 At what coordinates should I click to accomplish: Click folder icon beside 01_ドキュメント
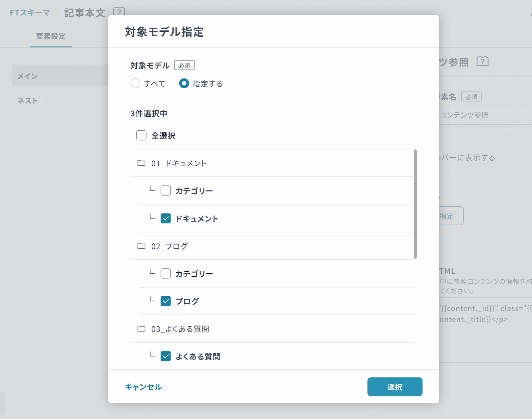pos(141,163)
